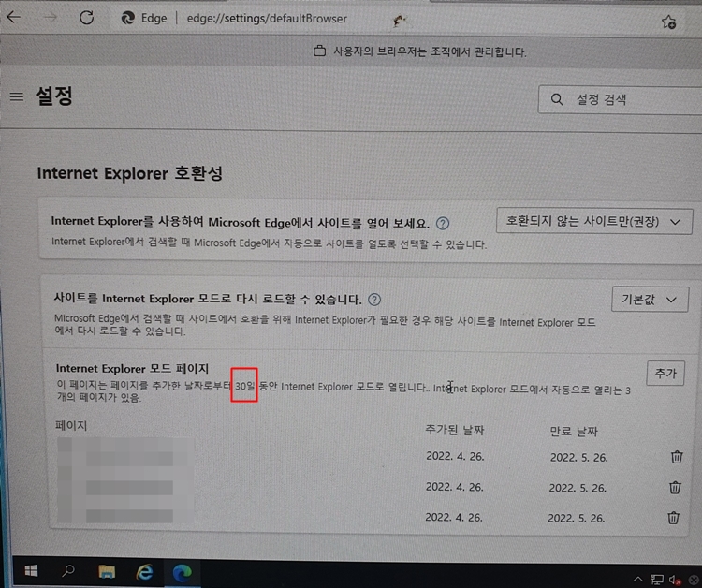Viewport: 702px width, 588px height.
Task: Click the Internet Explorer 호환성 heading
Action: (x=130, y=173)
